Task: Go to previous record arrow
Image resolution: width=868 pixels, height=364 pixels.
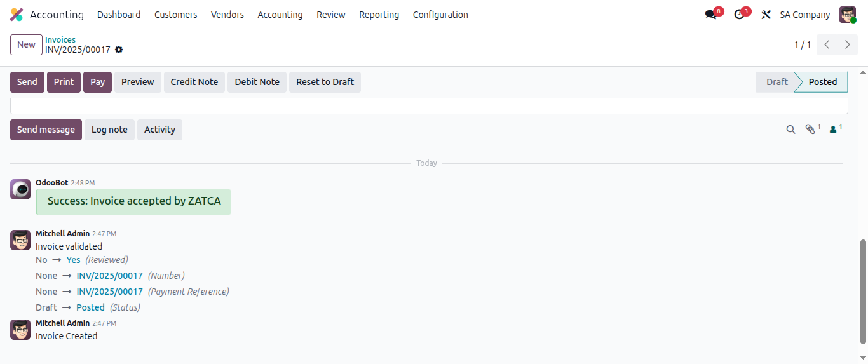Action: (x=827, y=44)
